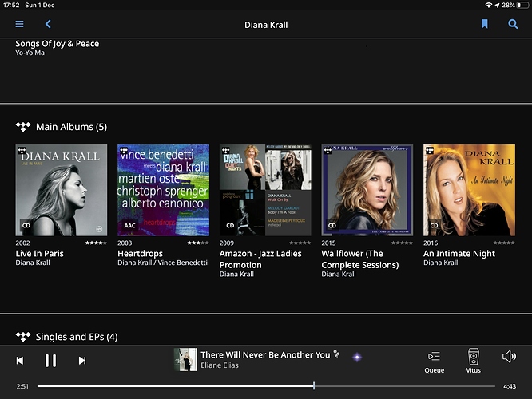
Task: Seek using the playback progress bar
Action: click(266, 386)
